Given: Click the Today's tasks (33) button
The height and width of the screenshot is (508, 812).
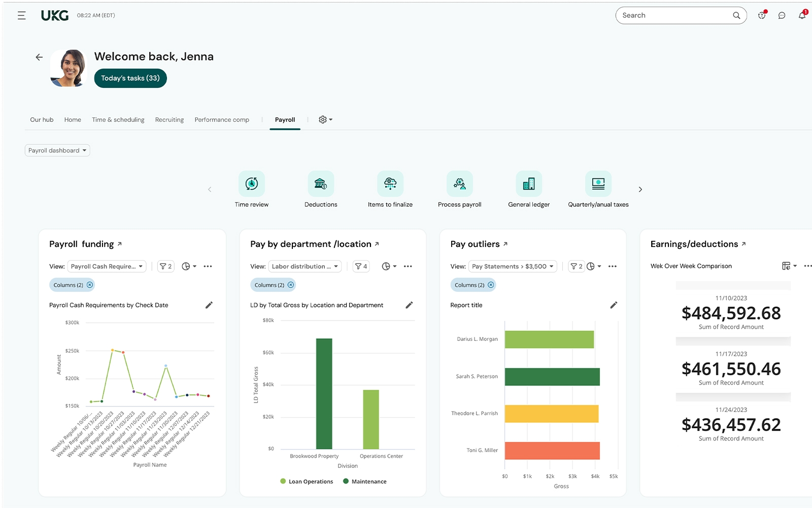Looking at the screenshot, I should coord(130,78).
